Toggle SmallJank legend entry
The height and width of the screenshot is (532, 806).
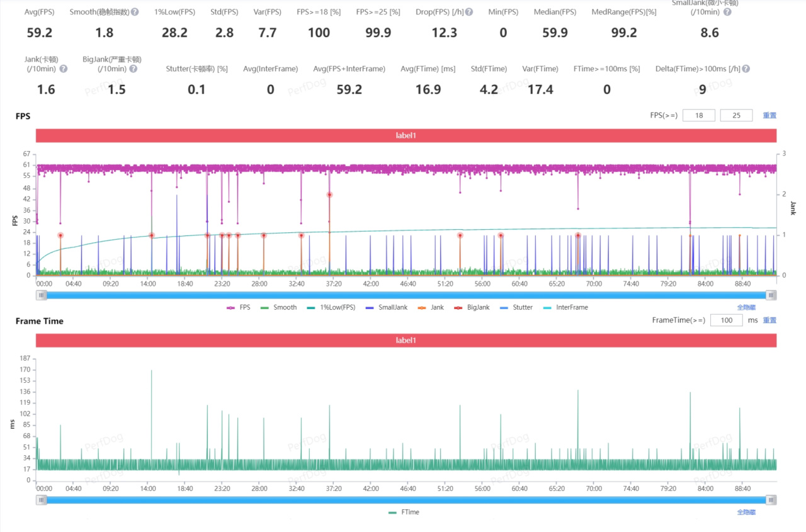click(386, 307)
